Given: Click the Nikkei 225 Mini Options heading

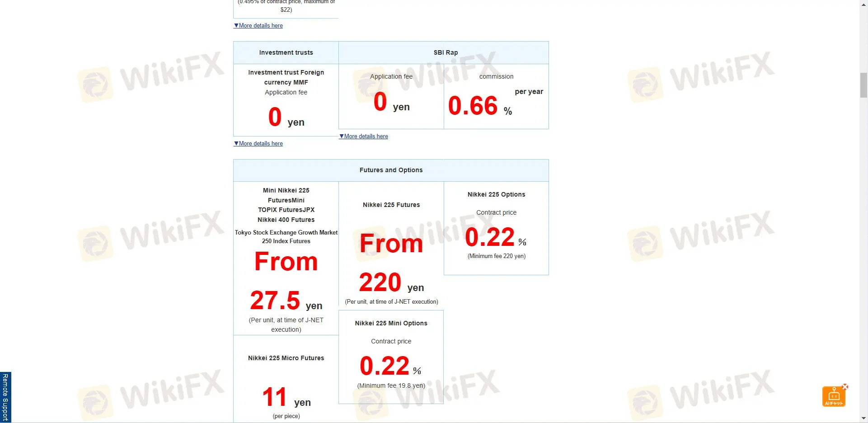Looking at the screenshot, I should coord(391,324).
